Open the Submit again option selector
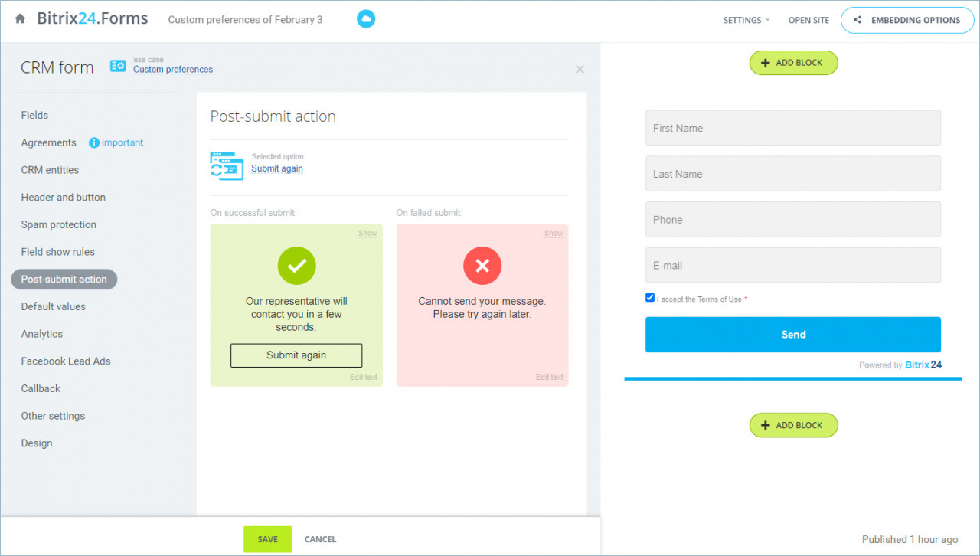Viewport: 980px width, 556px height. (277, 168)
